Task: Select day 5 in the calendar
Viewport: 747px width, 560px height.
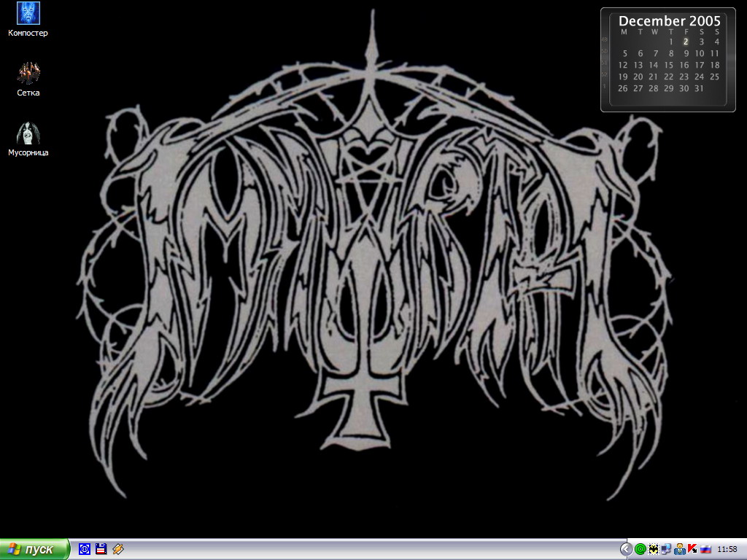Action: 625,53
